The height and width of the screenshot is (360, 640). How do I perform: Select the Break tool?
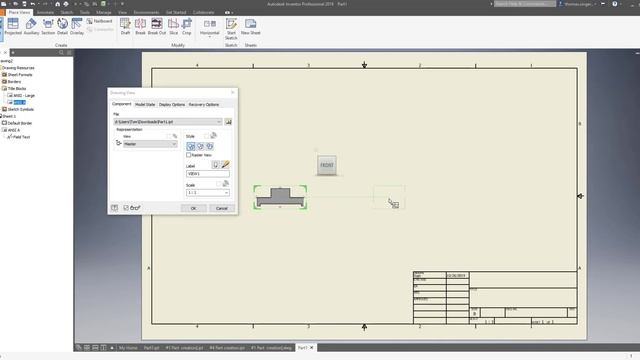(x=140, y=27)
